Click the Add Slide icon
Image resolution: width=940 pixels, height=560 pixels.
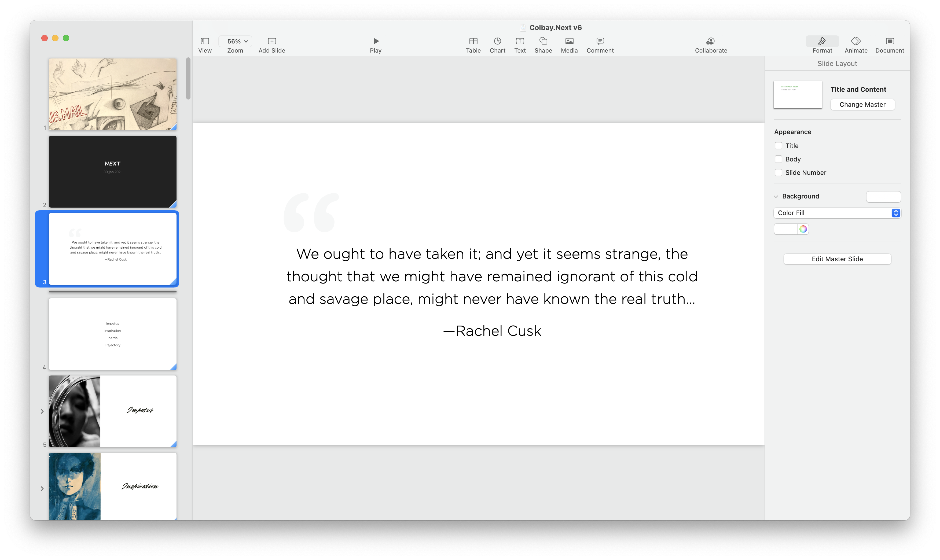pyautogui.click(x=272, y=41)
